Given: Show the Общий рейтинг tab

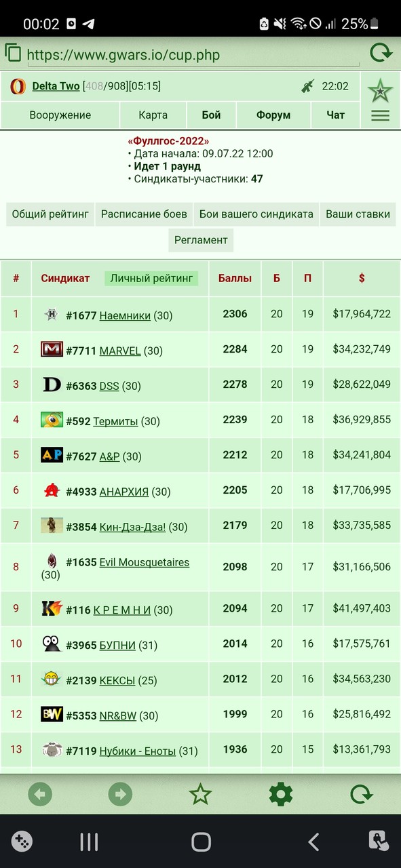Looking at the screenshot, I should point(50,214).
